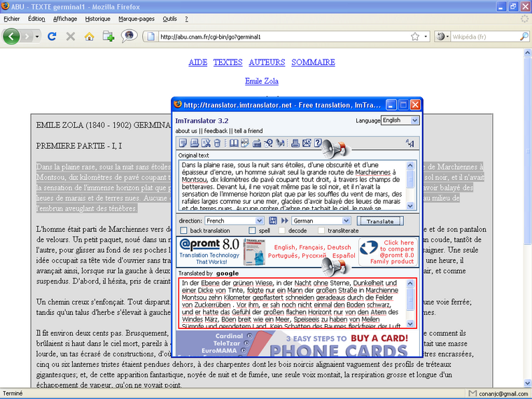Open the virtual keyboard icon

tap(257, 143)
